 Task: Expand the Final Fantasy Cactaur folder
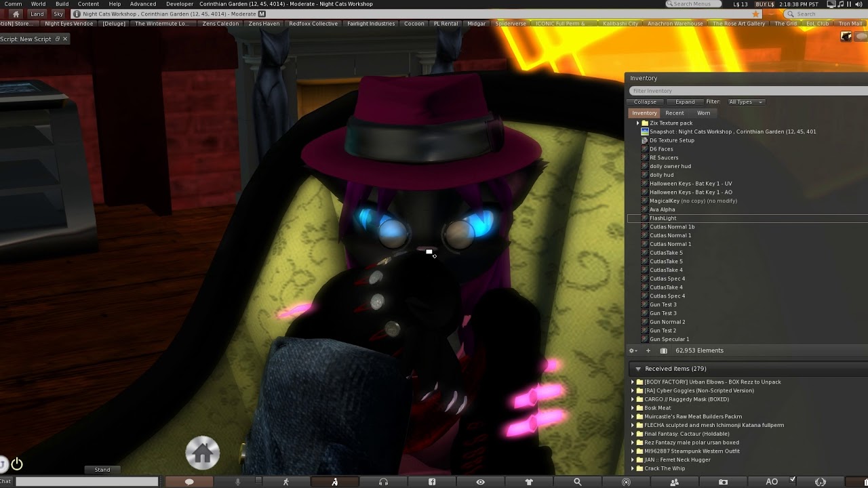(x=633, y=434)
